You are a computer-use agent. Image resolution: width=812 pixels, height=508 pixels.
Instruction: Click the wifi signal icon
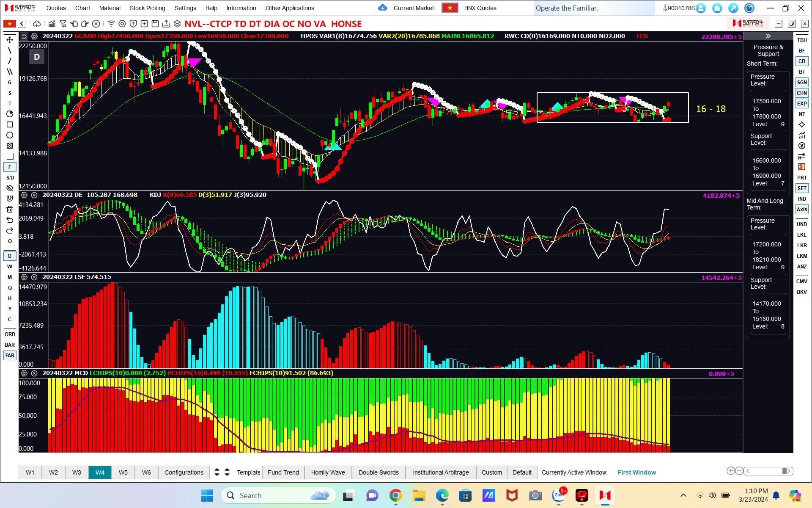click(x=111, y=24)
